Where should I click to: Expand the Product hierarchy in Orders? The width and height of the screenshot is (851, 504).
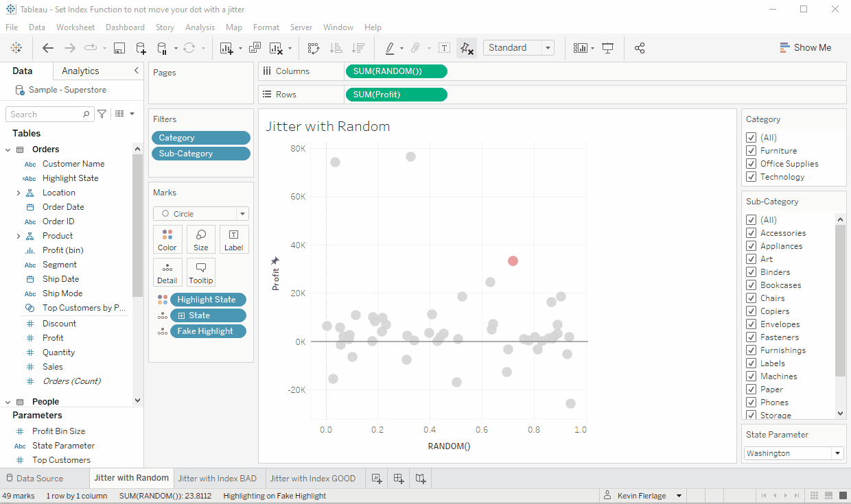tap(19, 236)
